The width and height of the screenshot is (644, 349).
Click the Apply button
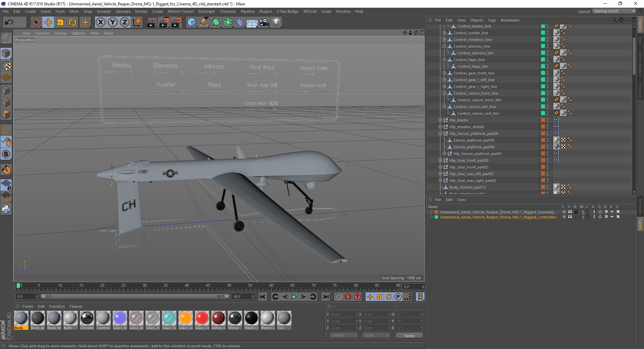click(409, 336)
